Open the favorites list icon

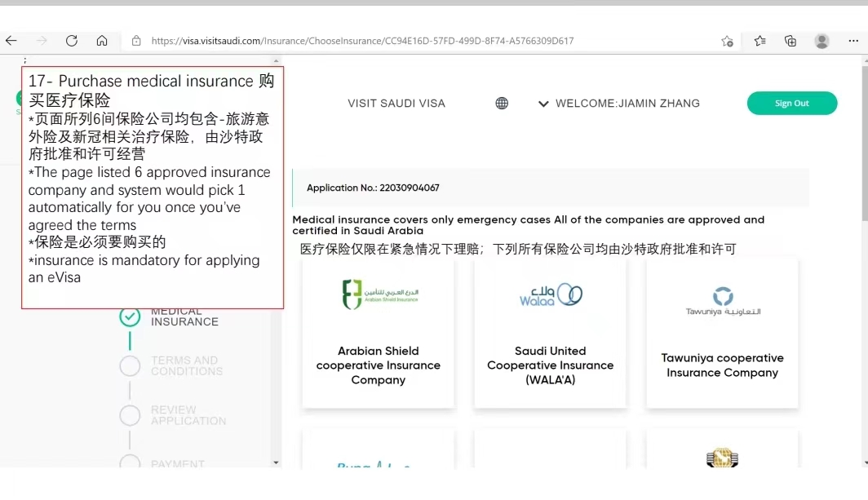coord(759,41)
